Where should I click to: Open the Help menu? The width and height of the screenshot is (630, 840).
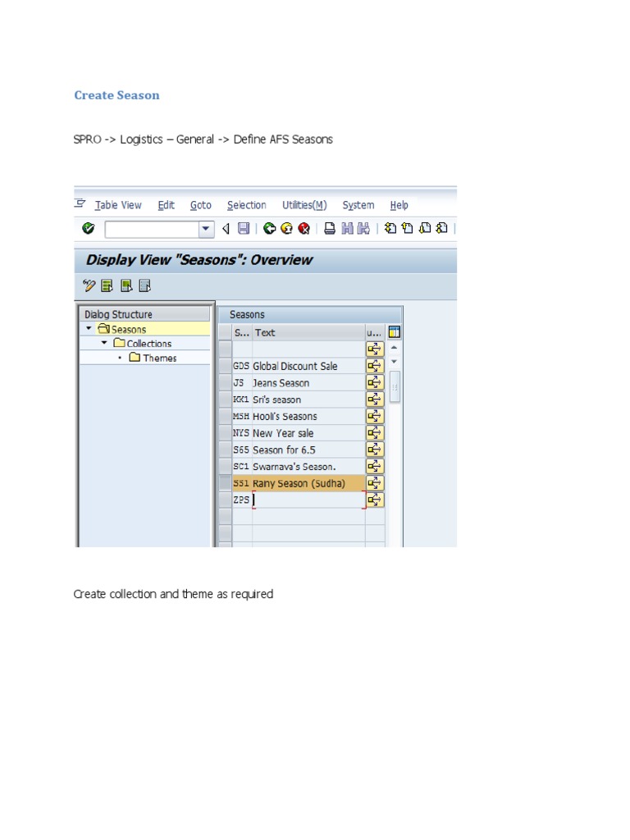tap(399, 204)
